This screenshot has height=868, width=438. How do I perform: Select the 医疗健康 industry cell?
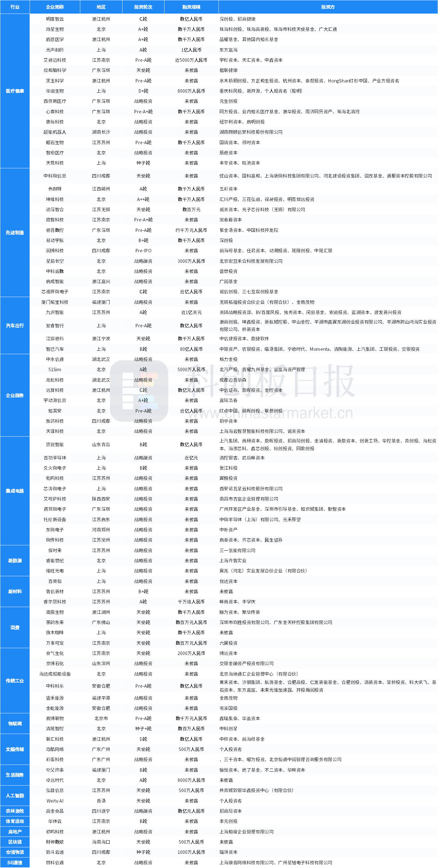coord(15,91)
